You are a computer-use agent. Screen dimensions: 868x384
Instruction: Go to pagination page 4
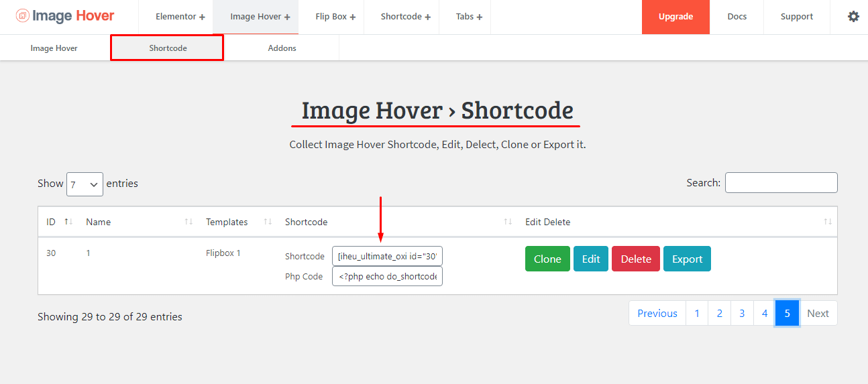(765, 313)
